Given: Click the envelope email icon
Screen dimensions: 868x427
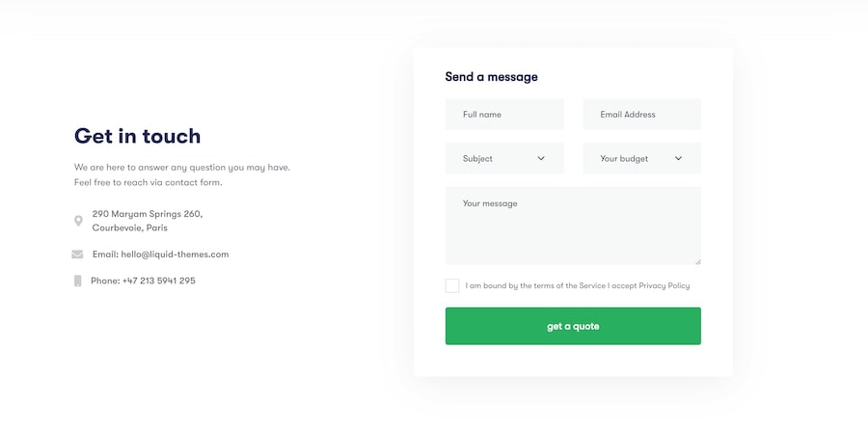Looking at the screenshot, I should tap(77, 254).
